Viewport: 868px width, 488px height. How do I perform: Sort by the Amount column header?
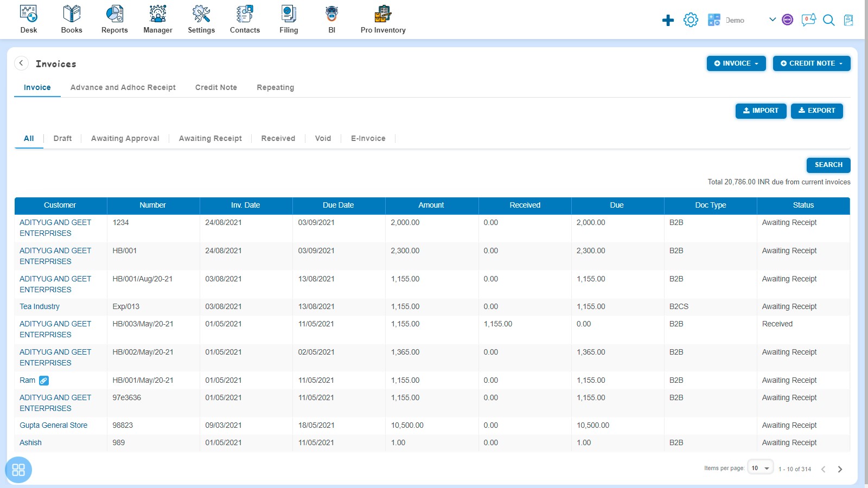[x=431, y=206]
